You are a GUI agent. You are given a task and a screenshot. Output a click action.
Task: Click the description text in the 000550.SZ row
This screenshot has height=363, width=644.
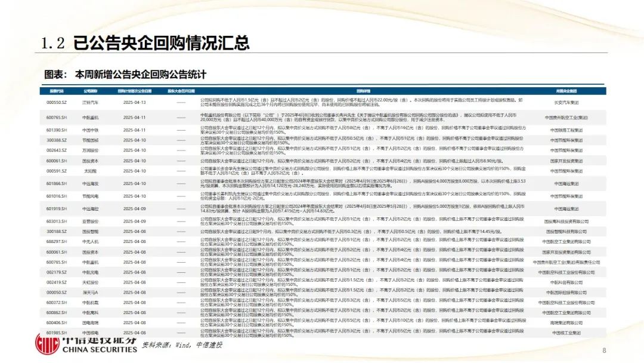click(x=361, y=102)
